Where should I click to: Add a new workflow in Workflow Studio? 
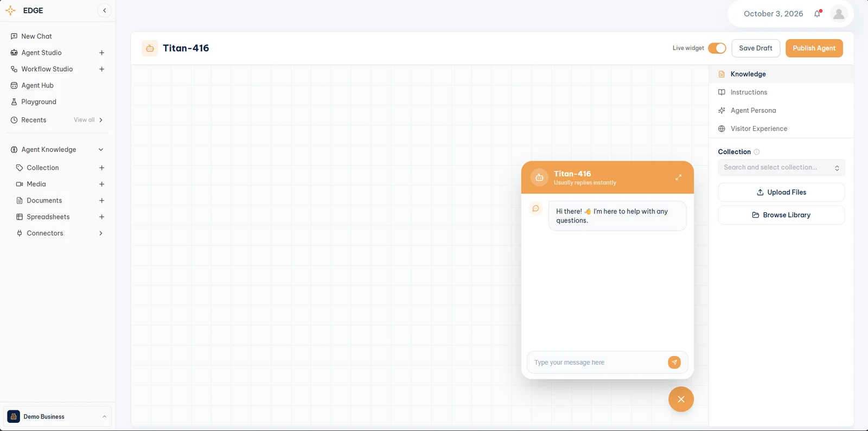click(x=101, y=69)
